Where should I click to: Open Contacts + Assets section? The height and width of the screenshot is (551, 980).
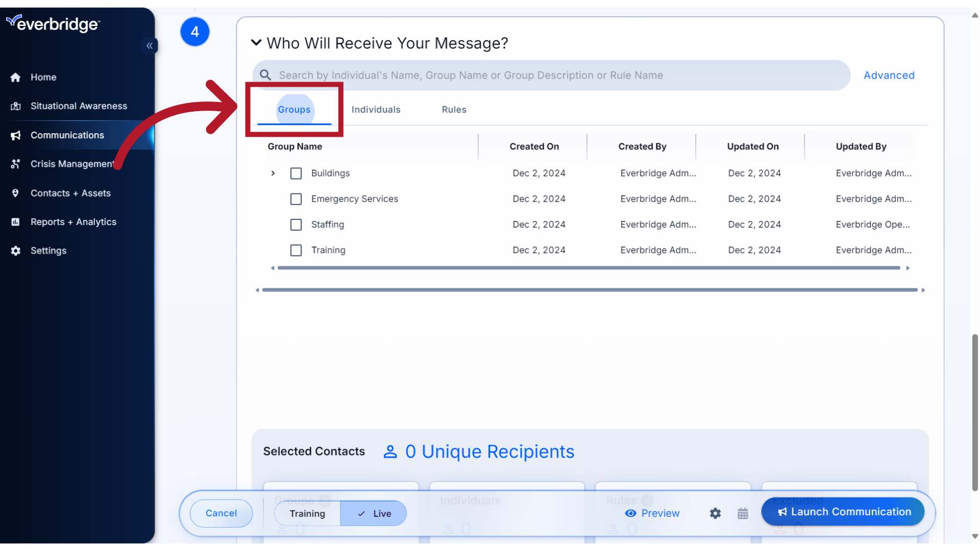click(x=70, y=193)
